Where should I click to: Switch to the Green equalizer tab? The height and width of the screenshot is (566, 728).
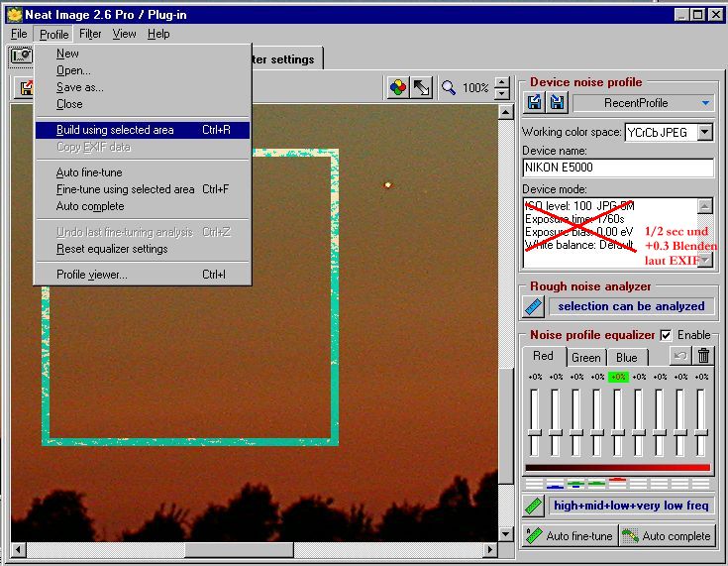click(585, 358)
